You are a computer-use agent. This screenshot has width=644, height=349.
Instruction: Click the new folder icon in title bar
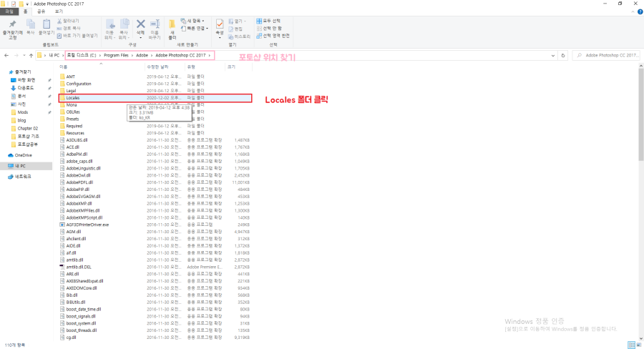[x=21, y=4]
